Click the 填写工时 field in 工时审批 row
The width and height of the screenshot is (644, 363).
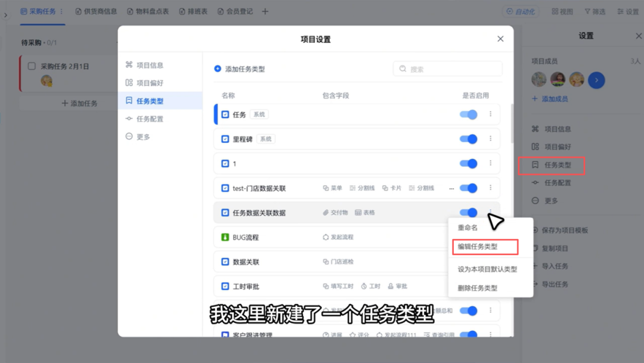point(338,286)
